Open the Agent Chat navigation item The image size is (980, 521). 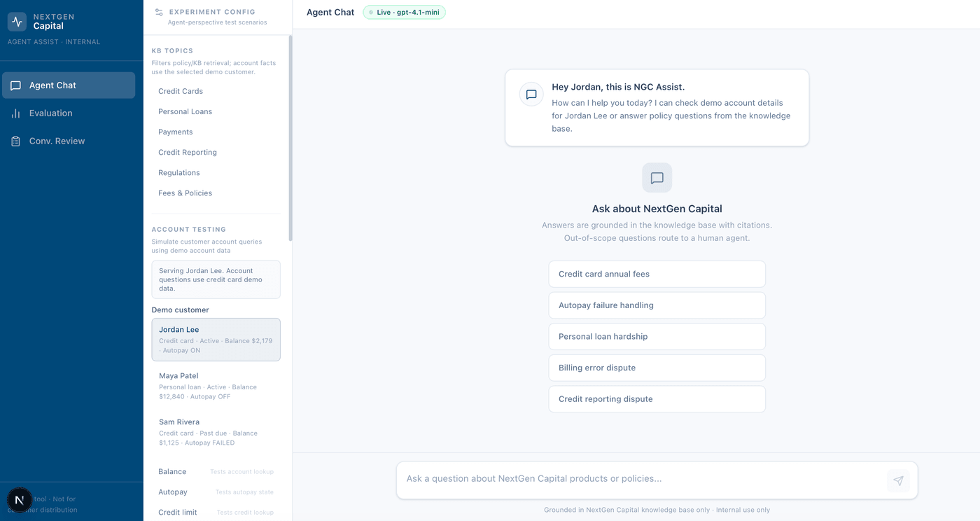click(69, 85)
